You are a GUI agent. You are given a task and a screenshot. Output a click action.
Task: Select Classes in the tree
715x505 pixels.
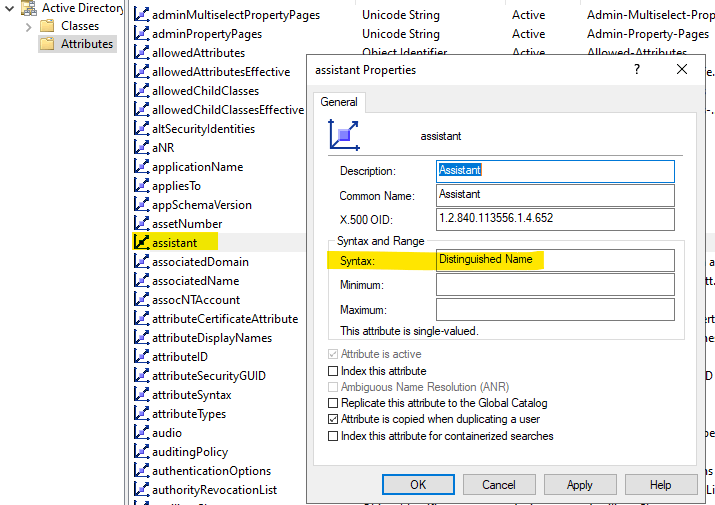click(x=80, y=26)
